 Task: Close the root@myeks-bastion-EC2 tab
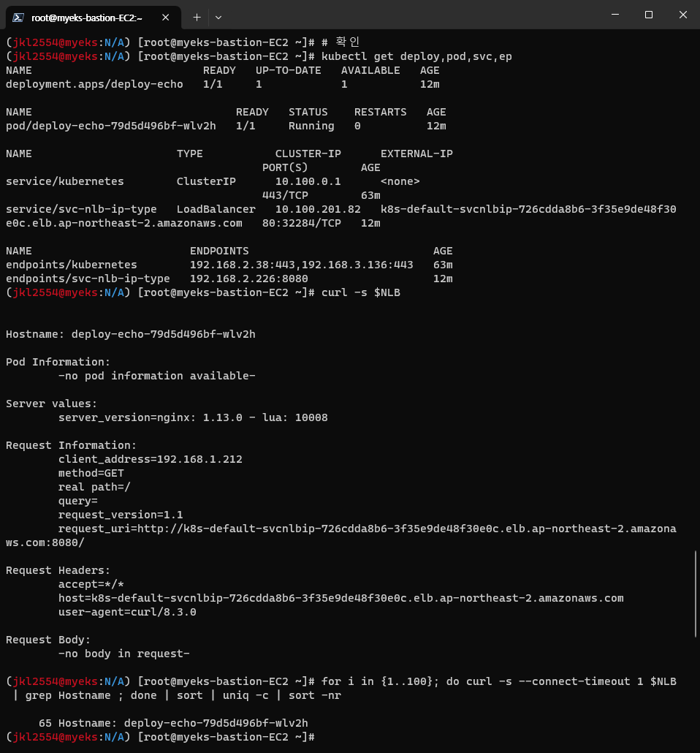(x=166, y=18)
